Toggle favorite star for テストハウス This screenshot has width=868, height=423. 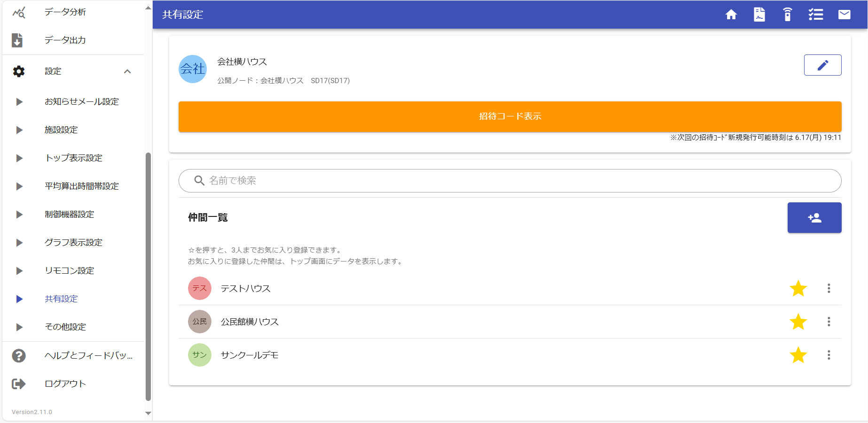click(798, 288)
